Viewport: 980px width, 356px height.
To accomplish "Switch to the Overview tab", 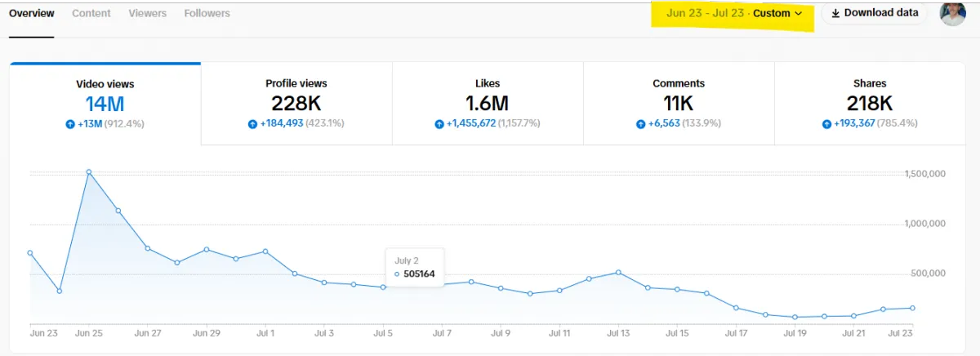I will click(32, 13).
